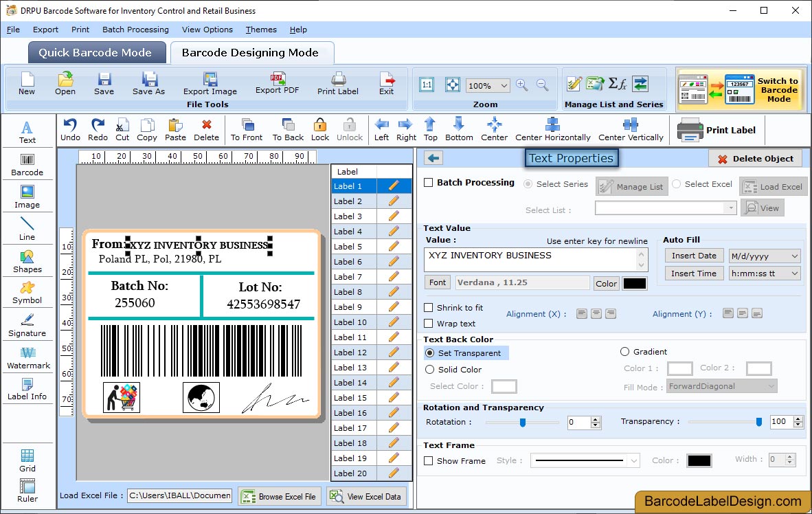Adjust the frame Width stepper
This screenshot has width=812, height=514.
[790, 459]
